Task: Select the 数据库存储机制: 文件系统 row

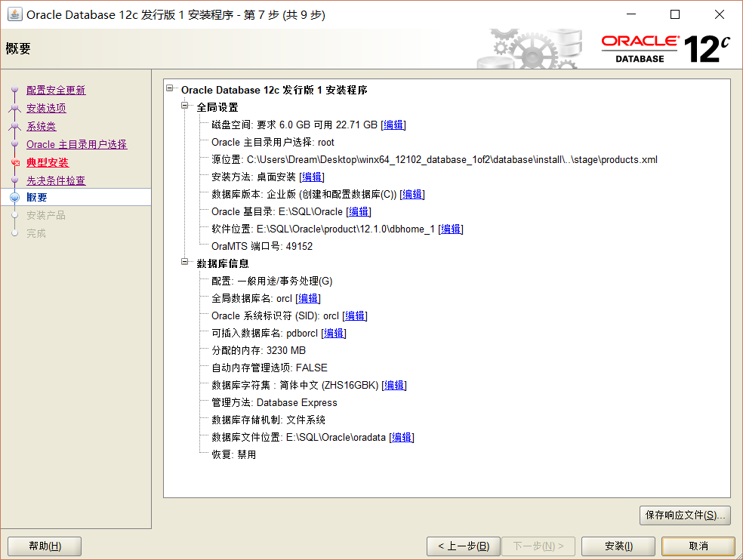Action: 268,420
